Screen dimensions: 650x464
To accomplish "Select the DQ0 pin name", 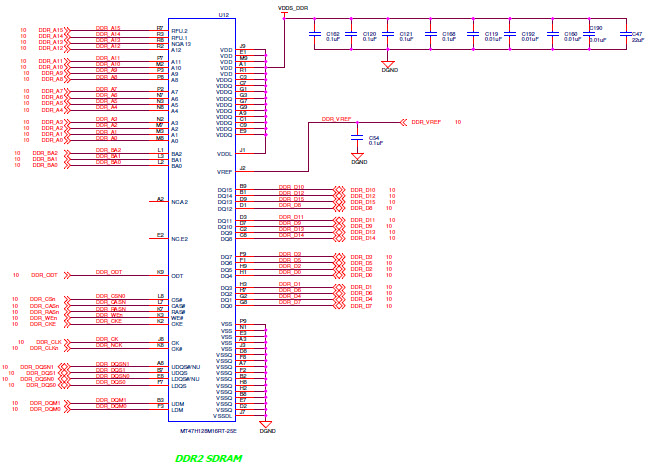I will coord(226,306).
